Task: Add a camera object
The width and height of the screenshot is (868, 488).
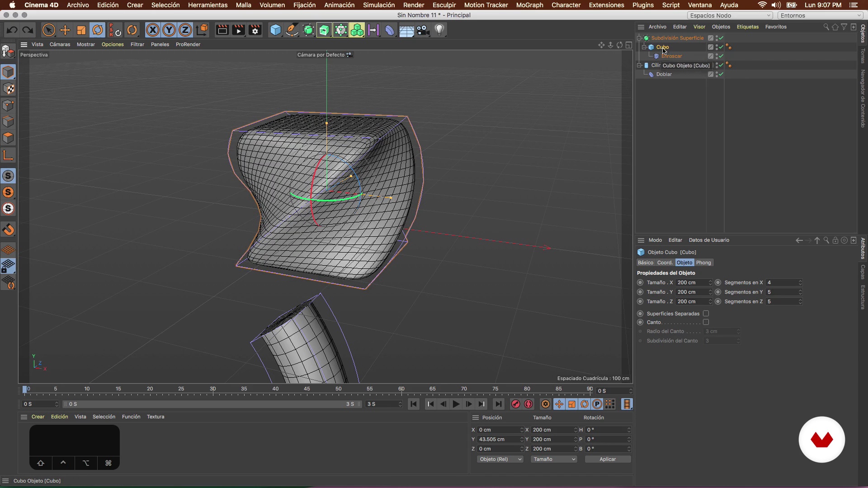Action: (x=423, y=30)
